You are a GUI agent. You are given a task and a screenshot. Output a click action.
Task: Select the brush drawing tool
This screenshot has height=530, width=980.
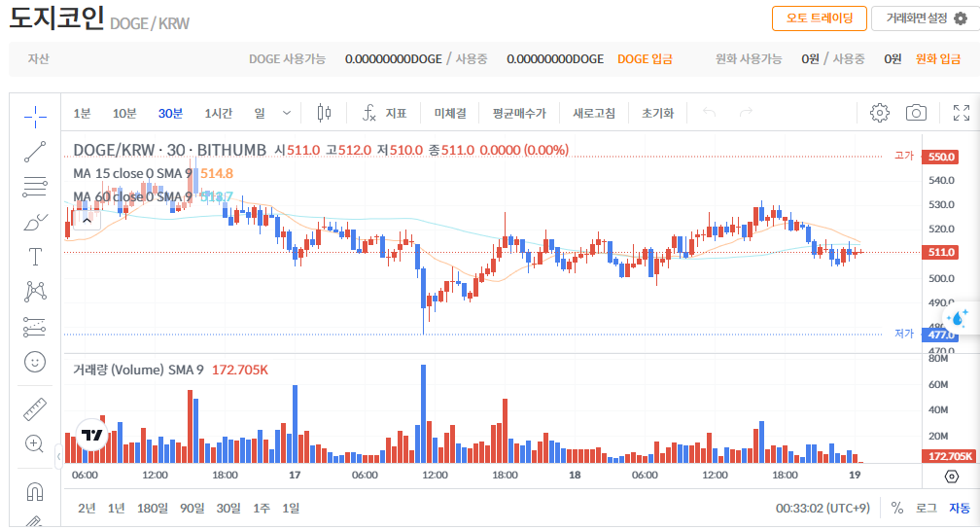[x=35, y=222]
